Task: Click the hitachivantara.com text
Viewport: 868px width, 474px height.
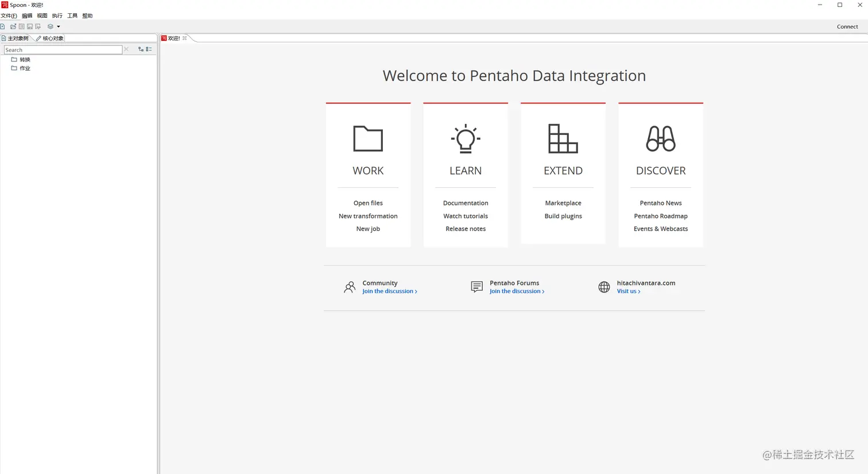Action: pyautogui.click(x=646, y=283)
